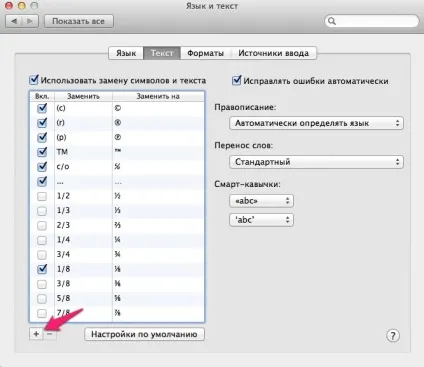Click the ™ replacement symbol cell
This screenshot has height=367, width=424.
(118, 151)
